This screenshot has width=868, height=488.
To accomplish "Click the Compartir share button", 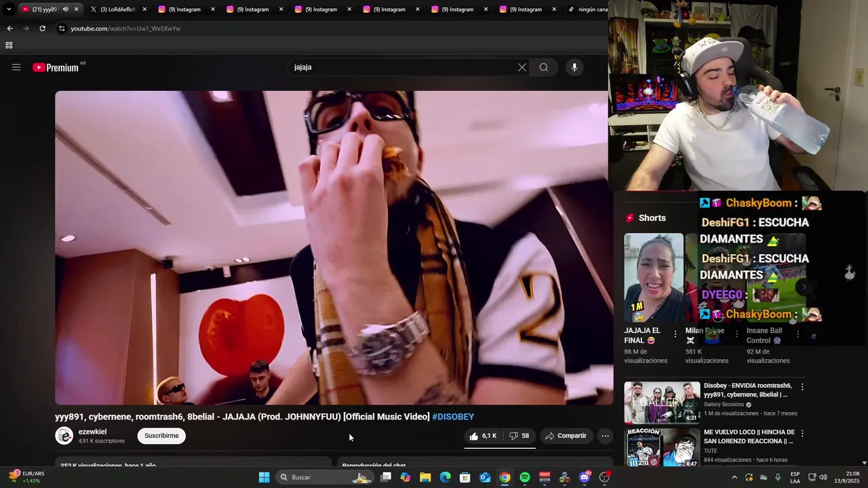I will [x=566, y=436].
